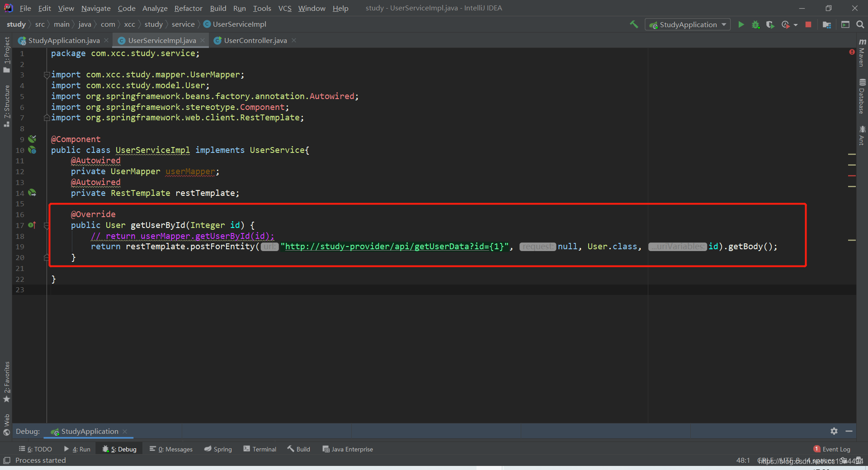868x470 pixels.
Task: Open the Java Enterprise tool window
Action: (348, 449)
